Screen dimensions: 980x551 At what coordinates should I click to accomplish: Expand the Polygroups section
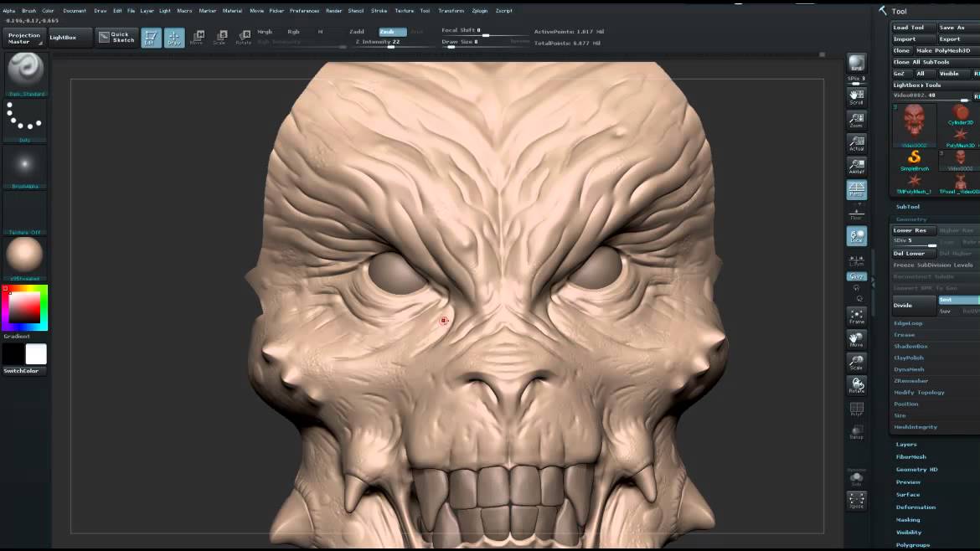(912, 545)
